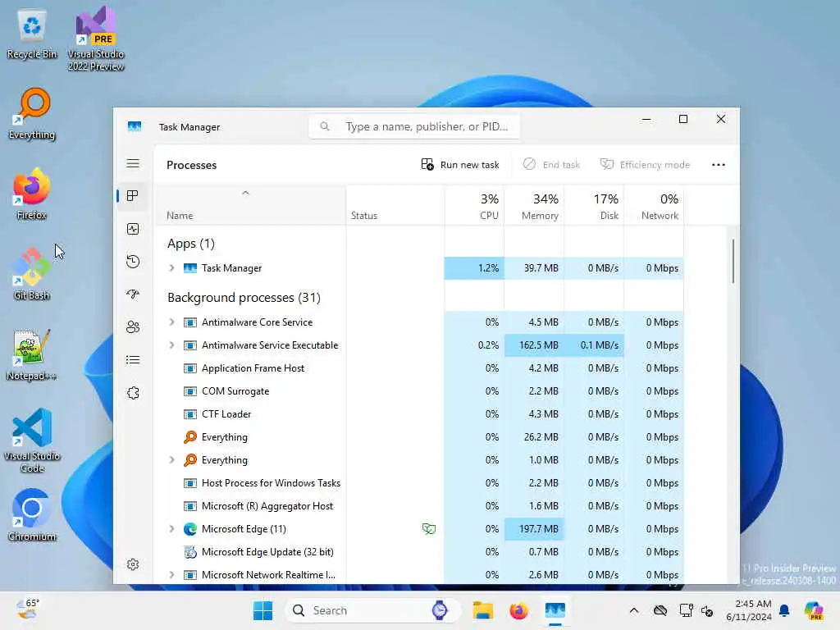Open File Explorer from the taskbar
840x630 pixels.
pyautogui.click(x=482, y=610)
